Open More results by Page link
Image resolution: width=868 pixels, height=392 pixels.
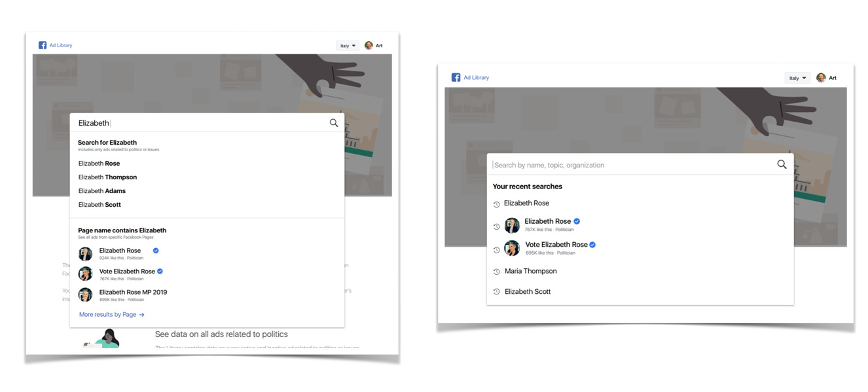click(111, 315)
